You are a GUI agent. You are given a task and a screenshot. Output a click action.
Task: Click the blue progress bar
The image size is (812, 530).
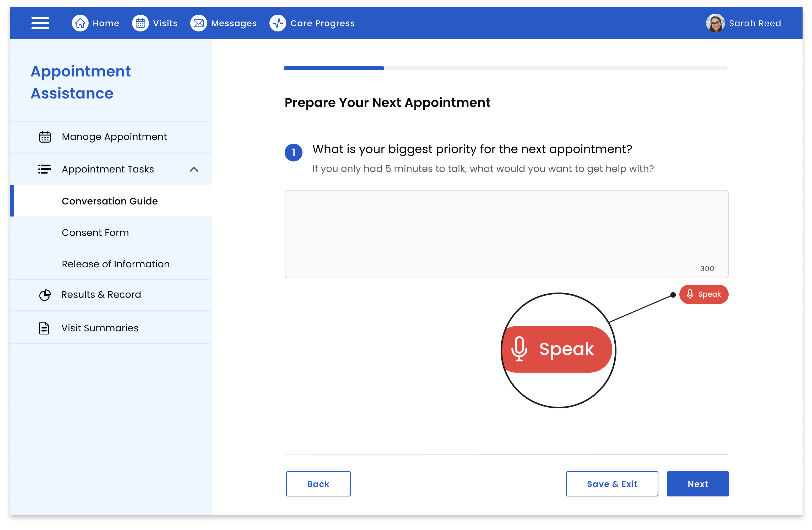[x=334, y=68]
